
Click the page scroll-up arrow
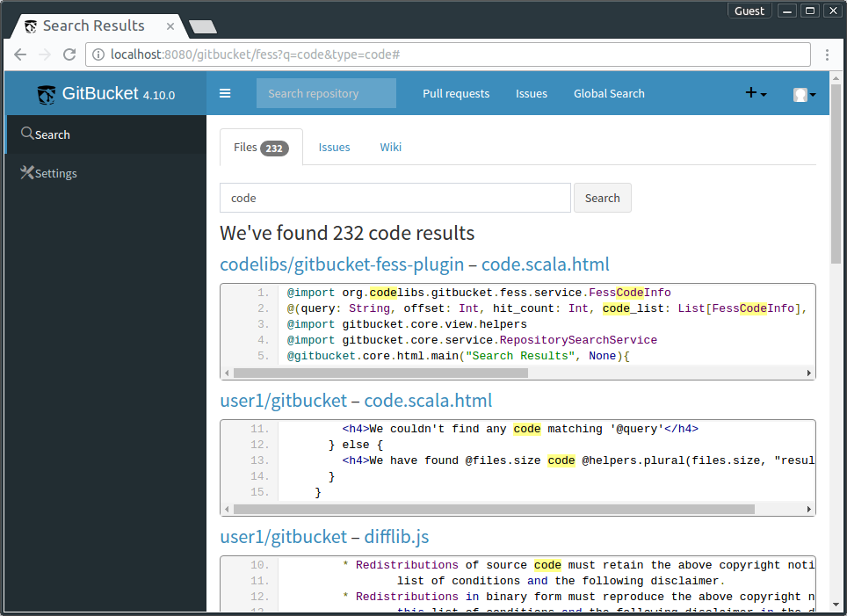(836, 78)
